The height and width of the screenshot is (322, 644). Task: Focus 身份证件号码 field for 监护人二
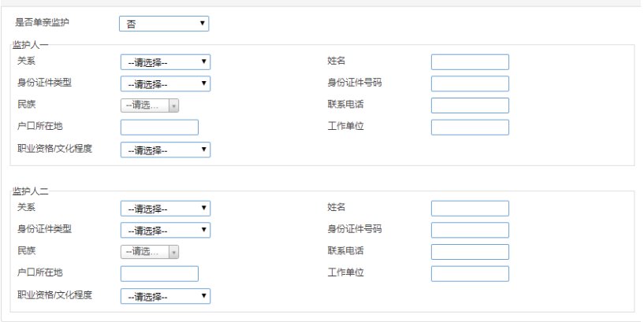tap(470, 230)
